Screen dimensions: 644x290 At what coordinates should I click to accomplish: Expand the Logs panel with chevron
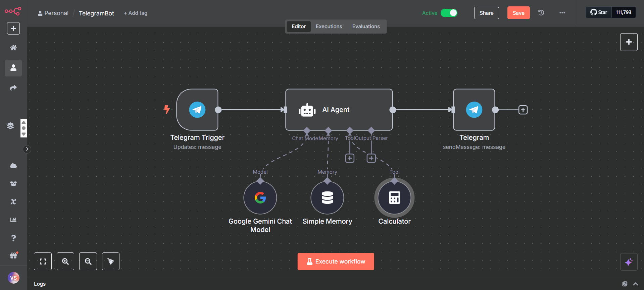(x=636, y=284)
